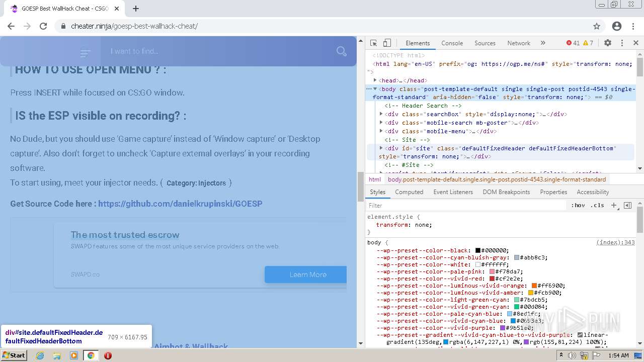This screenshot has width=644, height=362.
Task: Launch Internet Explorer from the taskbar
Action: point(40,355)
